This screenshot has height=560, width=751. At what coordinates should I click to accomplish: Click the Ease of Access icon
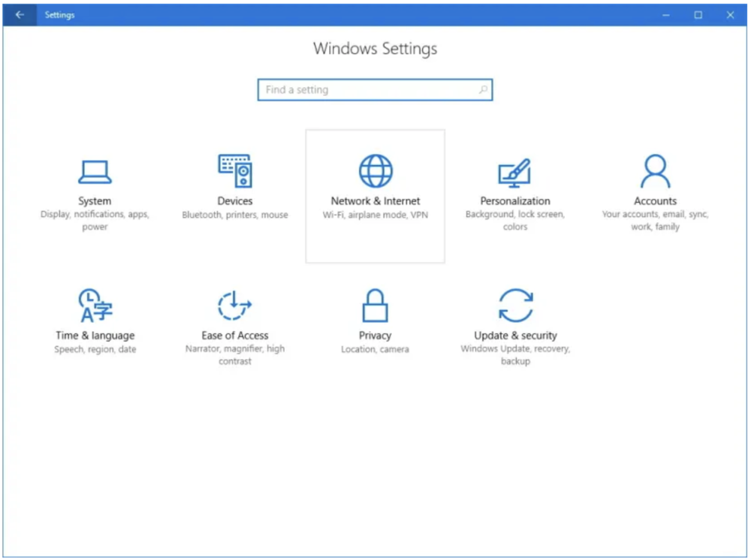pyautogui.click(x=234, y=306)
